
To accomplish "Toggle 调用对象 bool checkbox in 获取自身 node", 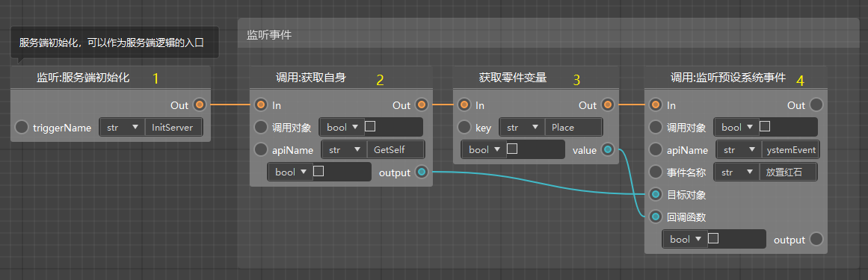I will coord(370,127).
